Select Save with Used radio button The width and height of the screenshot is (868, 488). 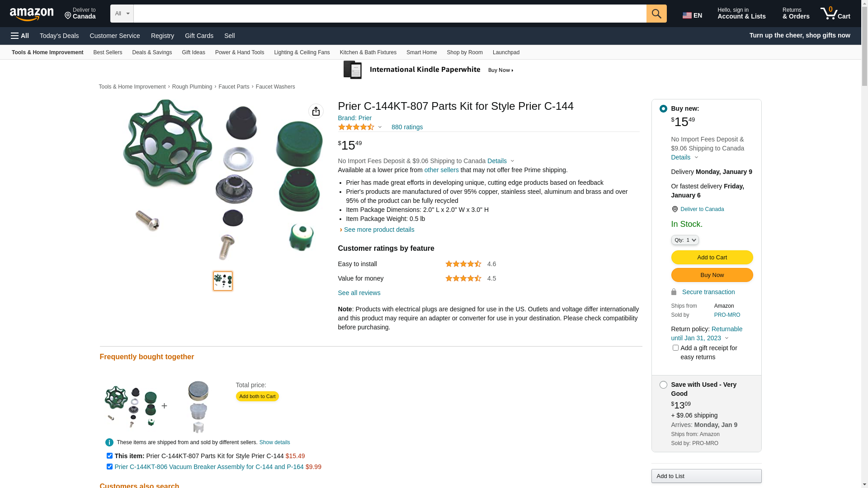[663, 385]
